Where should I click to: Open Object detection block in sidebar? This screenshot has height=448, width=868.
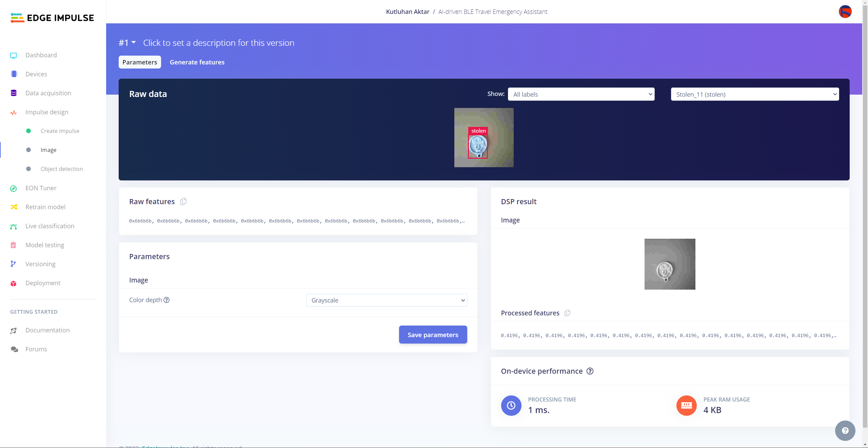[61, 169]
